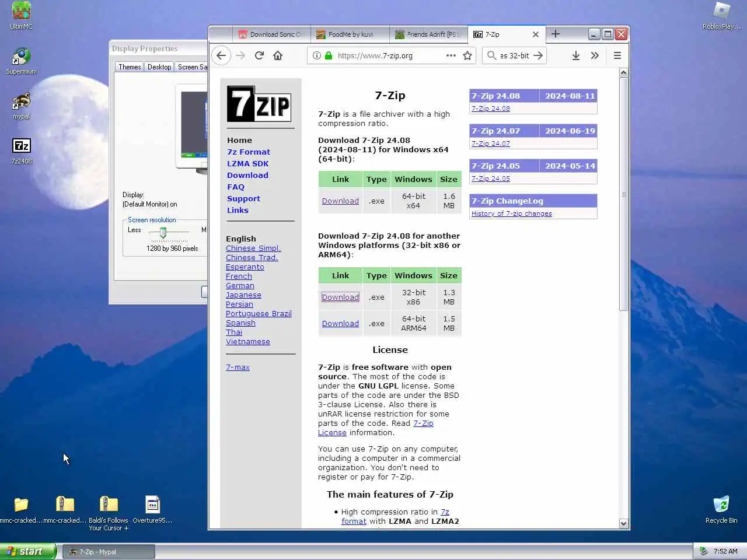
Task: Select the Baldi's Follows Your Cursor archive
Action: (109, 513)
